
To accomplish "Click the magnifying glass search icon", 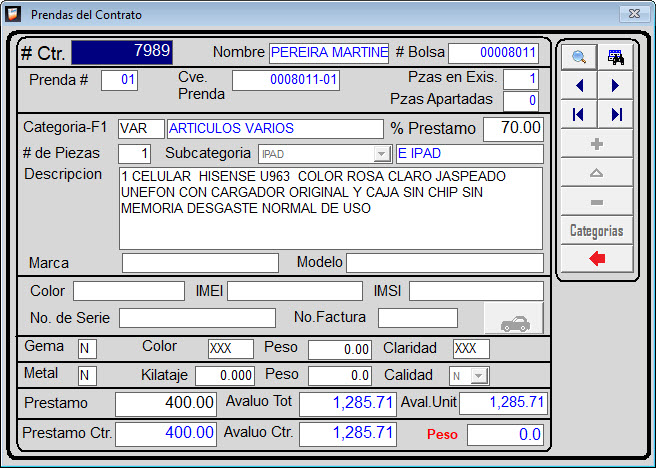I will coord(579,57).
